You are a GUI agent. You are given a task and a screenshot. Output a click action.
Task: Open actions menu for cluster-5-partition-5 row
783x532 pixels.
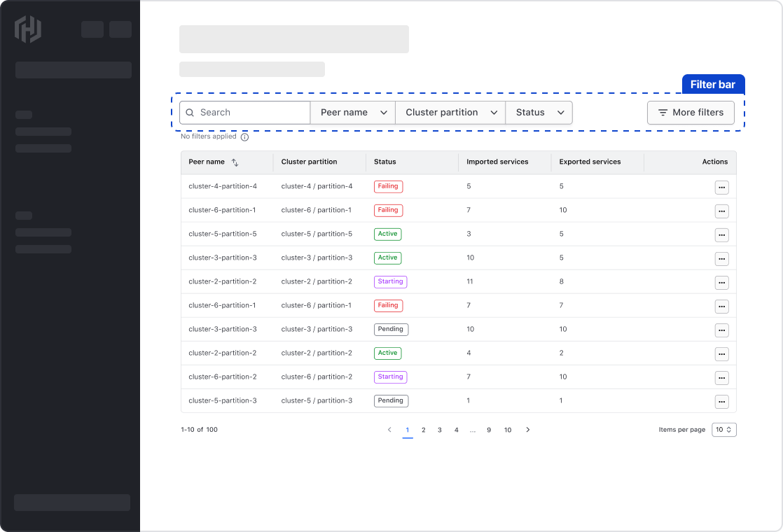click(721, 235)
